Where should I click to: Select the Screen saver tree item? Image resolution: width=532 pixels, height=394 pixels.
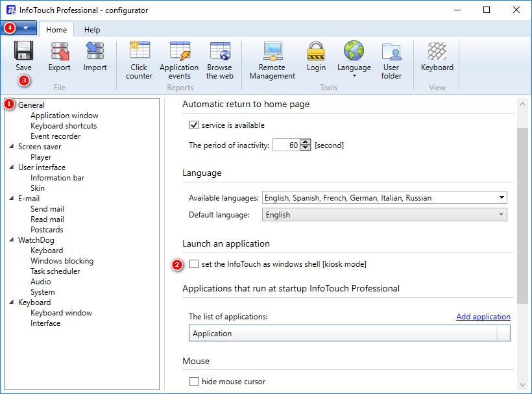pos(40,147)
